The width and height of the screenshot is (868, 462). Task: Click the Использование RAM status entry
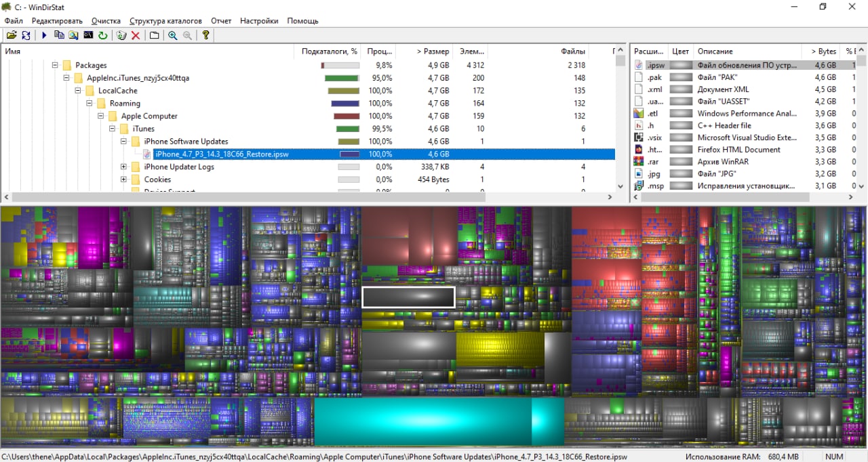point(742,457)
